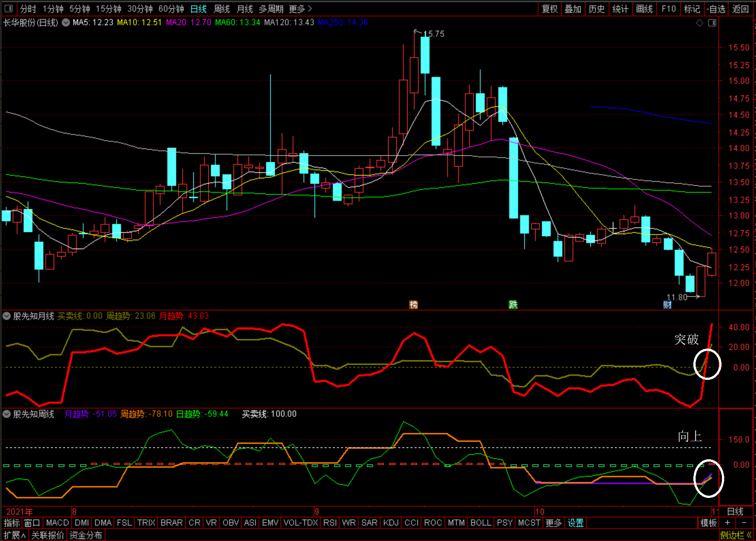Screen dimensions: 756x541
Task: Open the 画线 drawing tools
Action: click(x=644, y=9)
